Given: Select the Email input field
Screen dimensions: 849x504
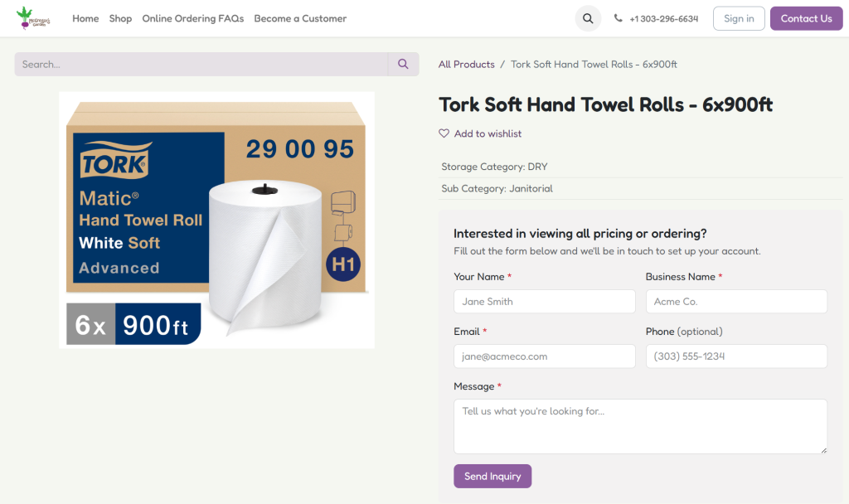Looking at the screenshot, I should pyautogui.click(x=544, y=356).
